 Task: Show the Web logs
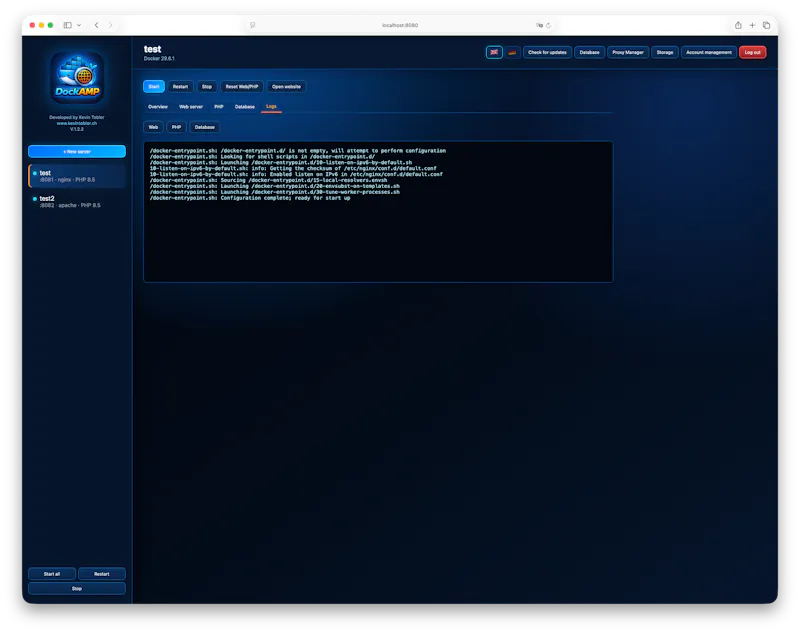point(153,127)
